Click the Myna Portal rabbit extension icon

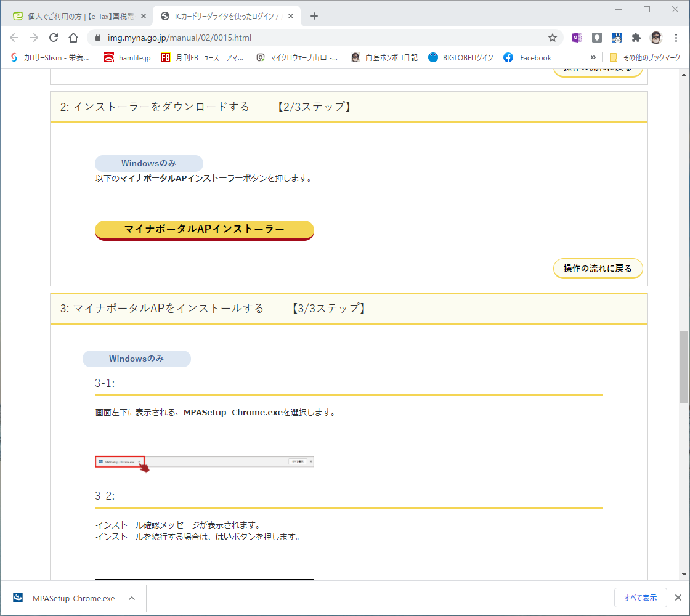click(x=617, y=38)
